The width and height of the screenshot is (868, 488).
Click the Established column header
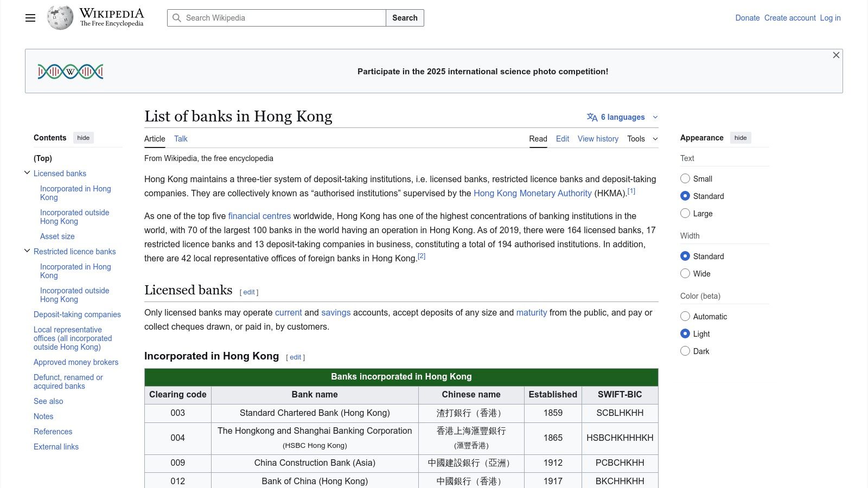point(553,395)
